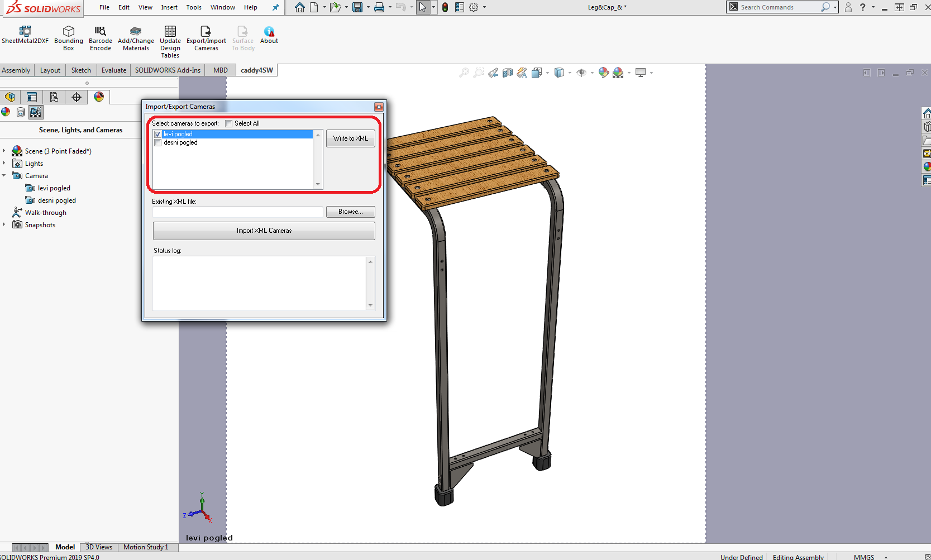931x560 pixels.
Task: Enable the Select All checkbox
Action: click(229, 123)
